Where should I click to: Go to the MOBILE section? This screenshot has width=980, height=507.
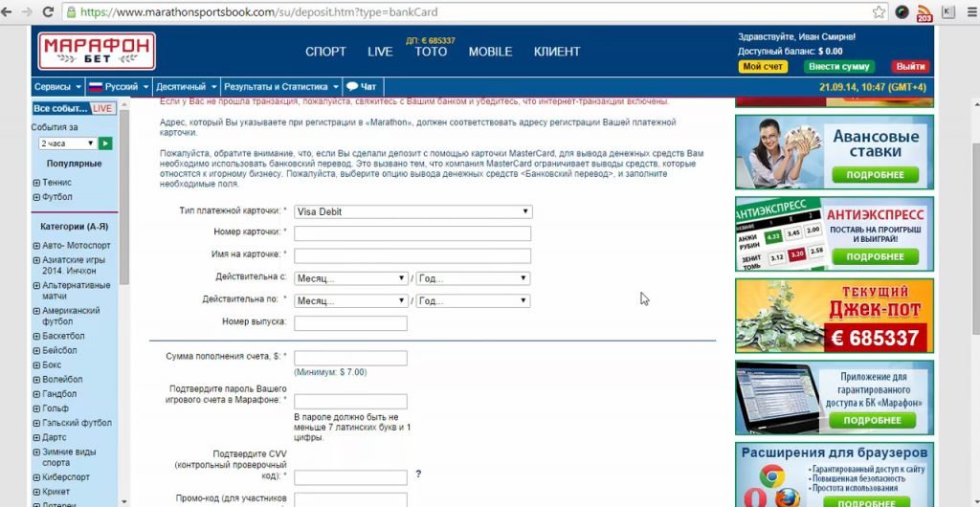tap(491, 52)
